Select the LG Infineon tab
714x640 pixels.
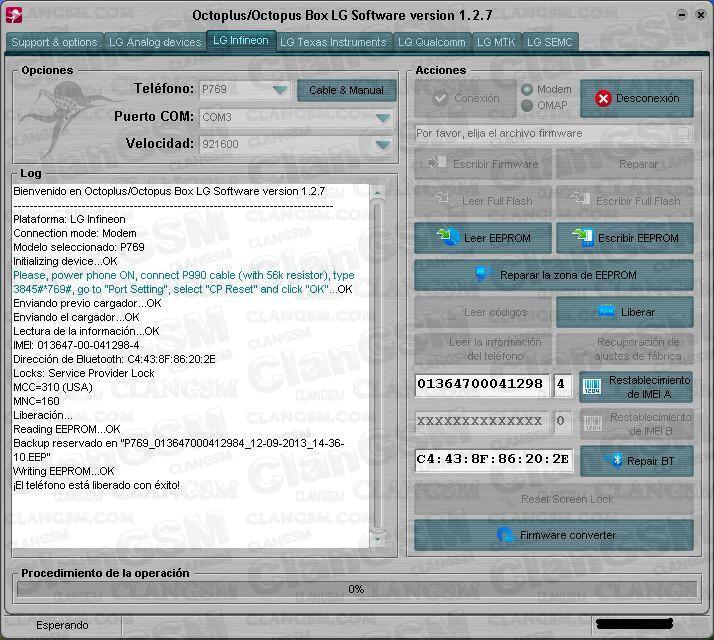pyautogui.click(x=241, y=41)
